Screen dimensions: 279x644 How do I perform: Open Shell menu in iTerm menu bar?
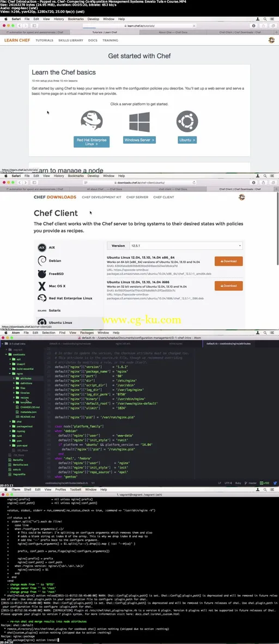(x=28, y=490)
